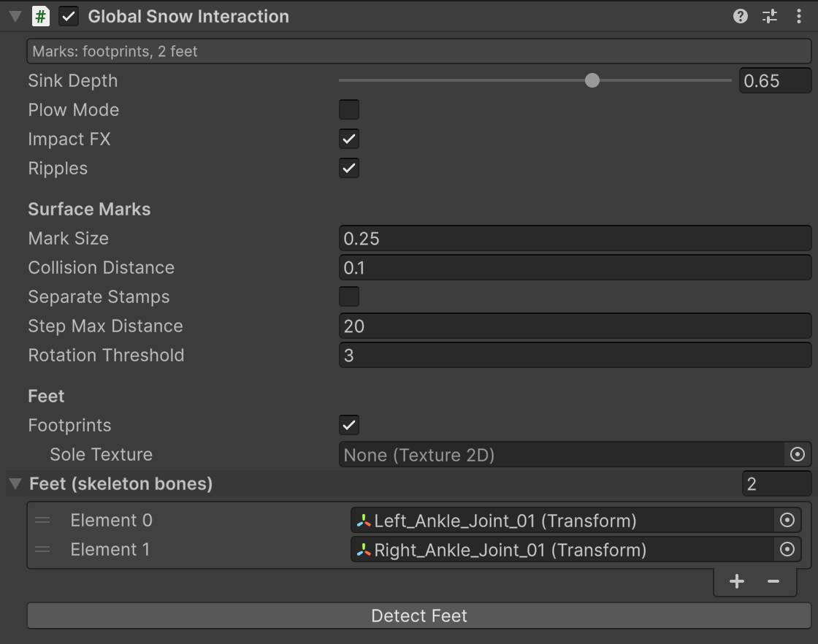Click the Step Max Distance label
The height and width of the screenshot is (644, 818).
[x=105, y=326]
